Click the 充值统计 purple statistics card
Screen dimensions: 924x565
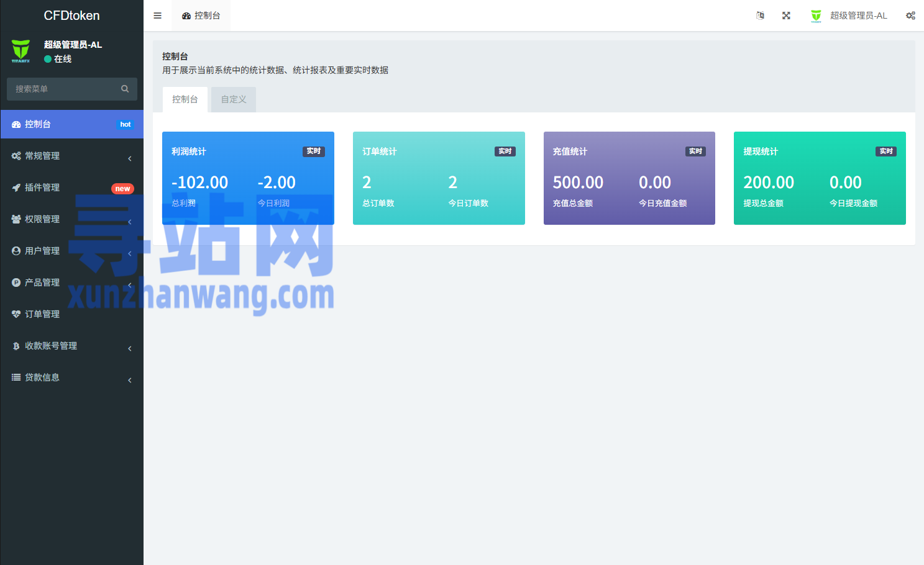pyautogui.click(x=629, y=178)
